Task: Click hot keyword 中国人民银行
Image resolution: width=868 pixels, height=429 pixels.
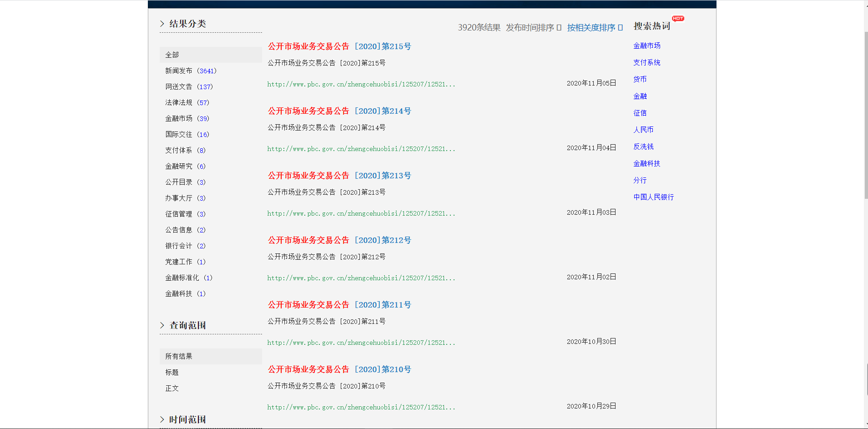Action: 654,197
